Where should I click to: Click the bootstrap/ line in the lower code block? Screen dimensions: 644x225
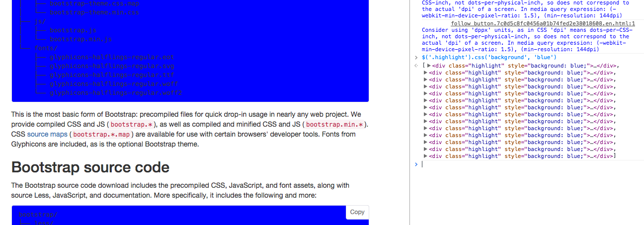click(x=38, y=215)
